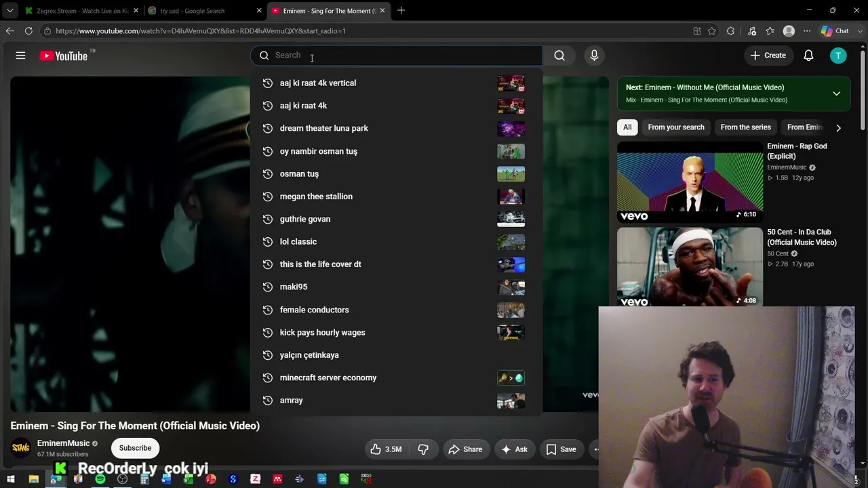Open the browser profile icon
868x488 pixels.
coord(789,30)
